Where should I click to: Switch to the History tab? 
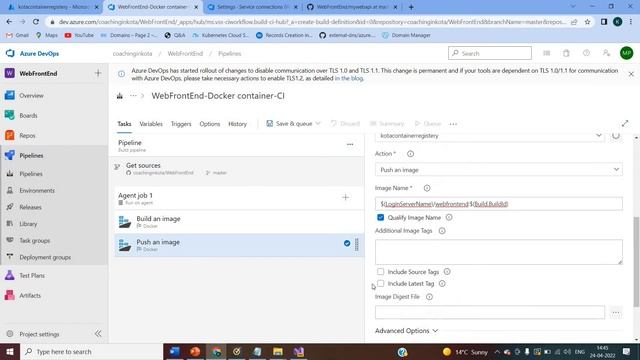click(x=237, y=124)
